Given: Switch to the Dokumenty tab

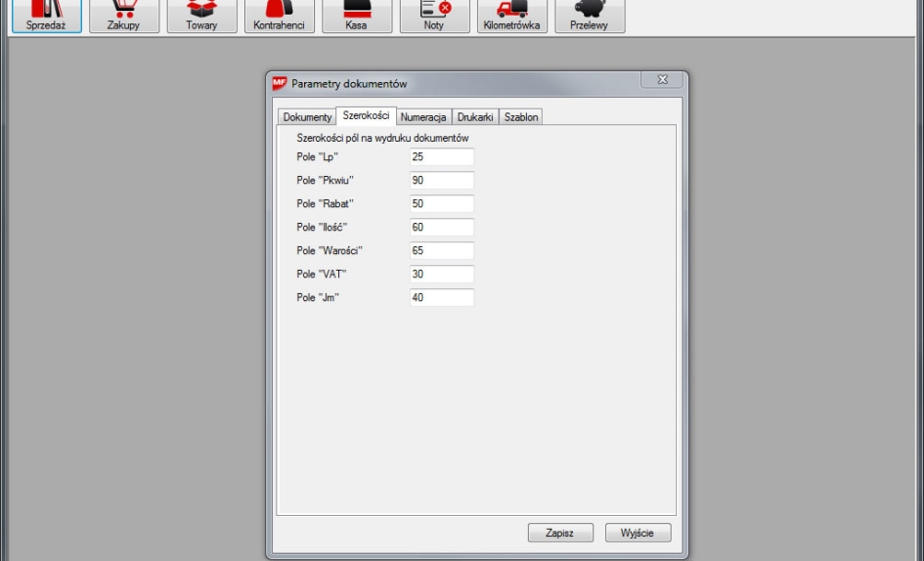Looking at the screenshot, I should [307, 117].
